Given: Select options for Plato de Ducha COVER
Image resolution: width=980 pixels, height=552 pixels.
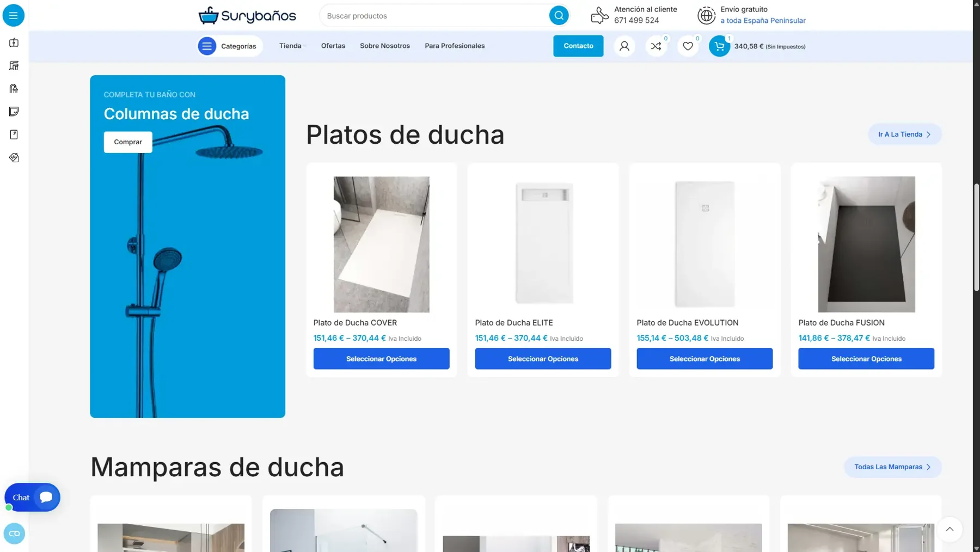Looking at the screenshot, I should 381,359.
